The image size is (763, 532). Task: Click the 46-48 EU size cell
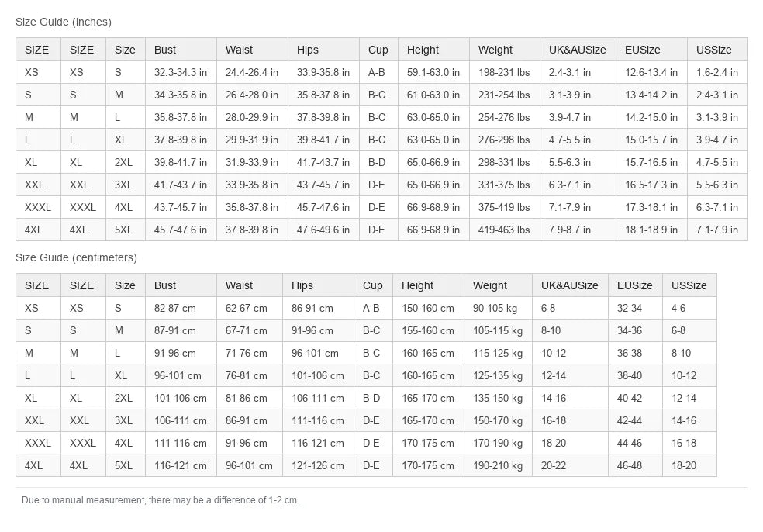(635, 465)
